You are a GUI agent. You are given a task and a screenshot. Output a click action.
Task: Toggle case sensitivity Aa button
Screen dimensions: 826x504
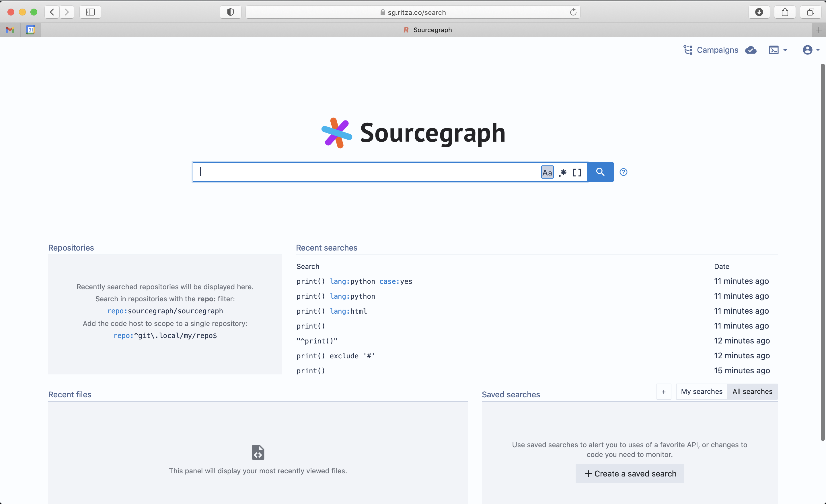click(x=547, y=172)
